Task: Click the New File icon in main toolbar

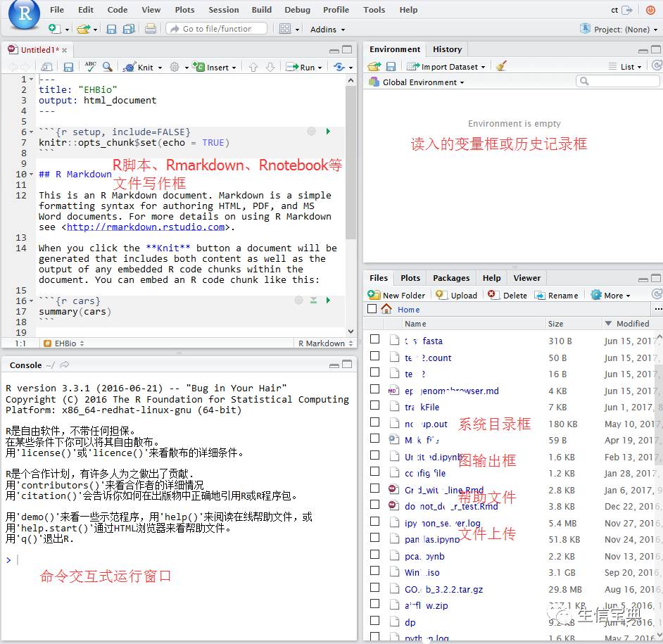Action: [54, 29]
